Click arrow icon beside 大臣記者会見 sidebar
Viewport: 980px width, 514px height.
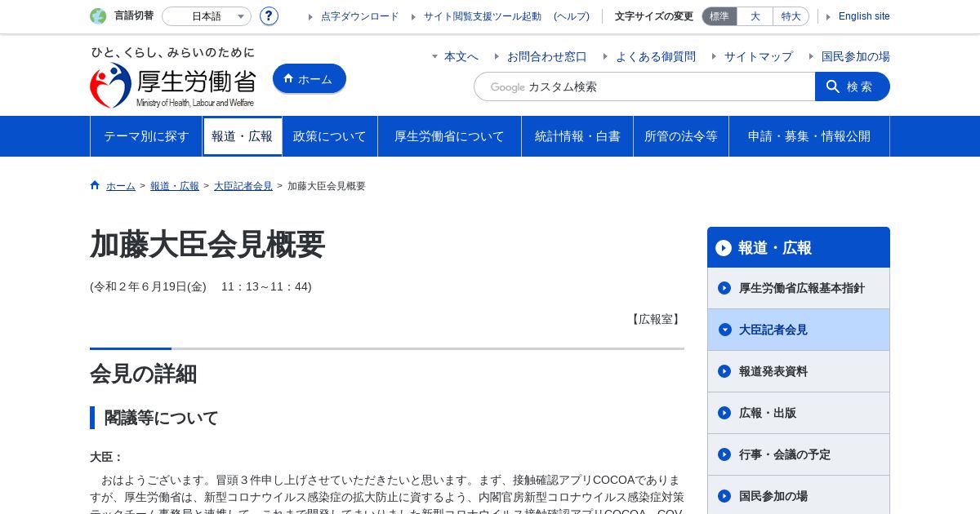(724, 330)
